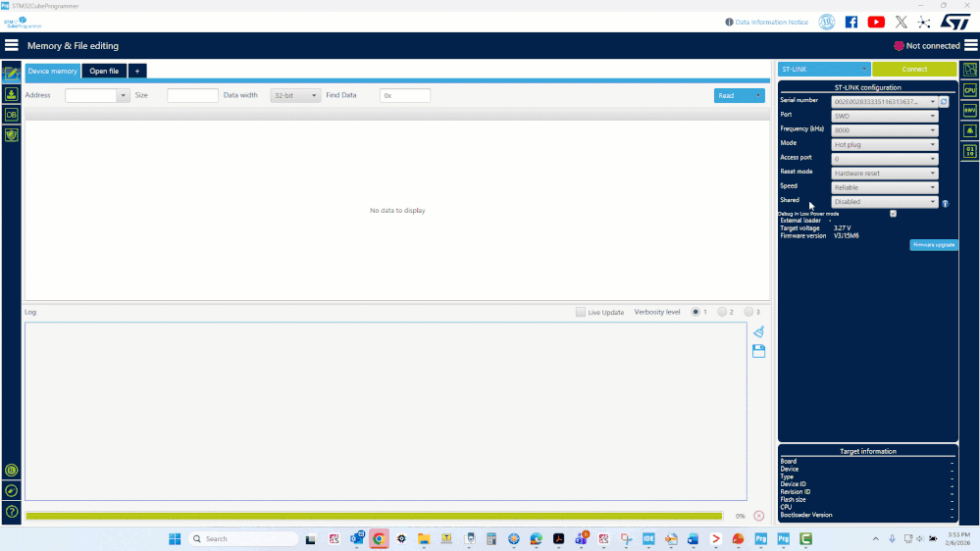Switch to the Device memory tab

click(53, 72)
